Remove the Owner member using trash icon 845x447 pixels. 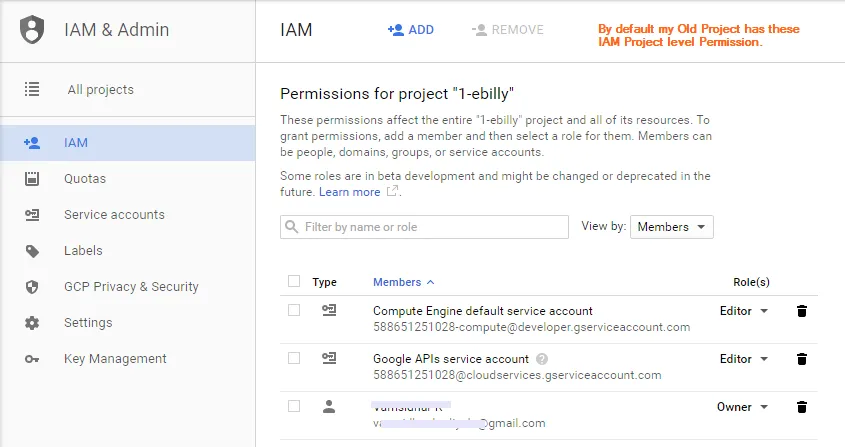pyautogui.click(x=801, y=407)
